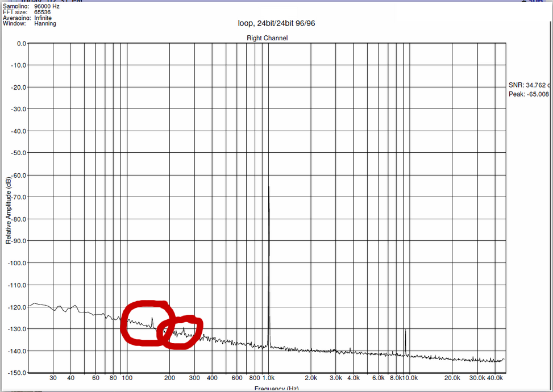Click the small spectrum spike near 10 kHz
This screenshot has width=553, height=392.
[x=406, y=342]
